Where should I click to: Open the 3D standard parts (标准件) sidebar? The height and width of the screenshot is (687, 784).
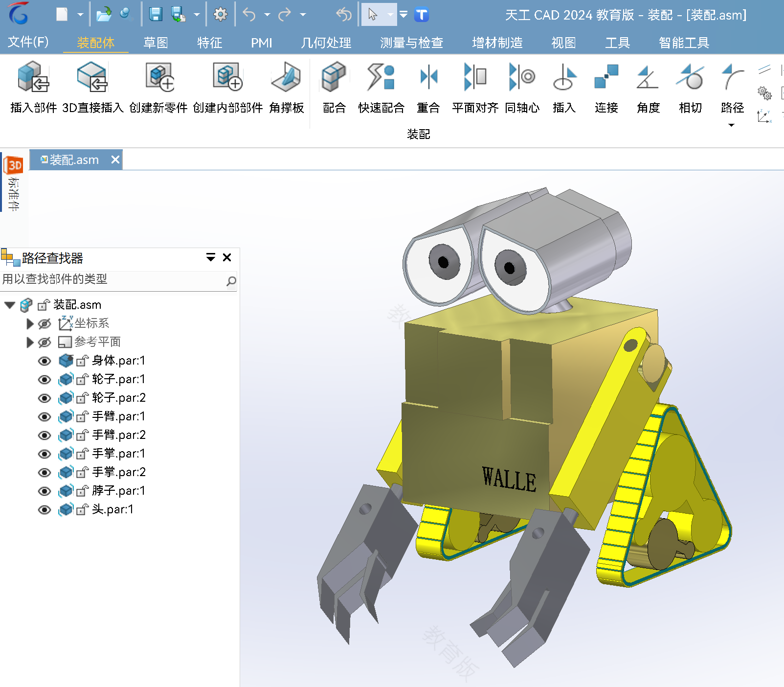[x=14, y=183]
